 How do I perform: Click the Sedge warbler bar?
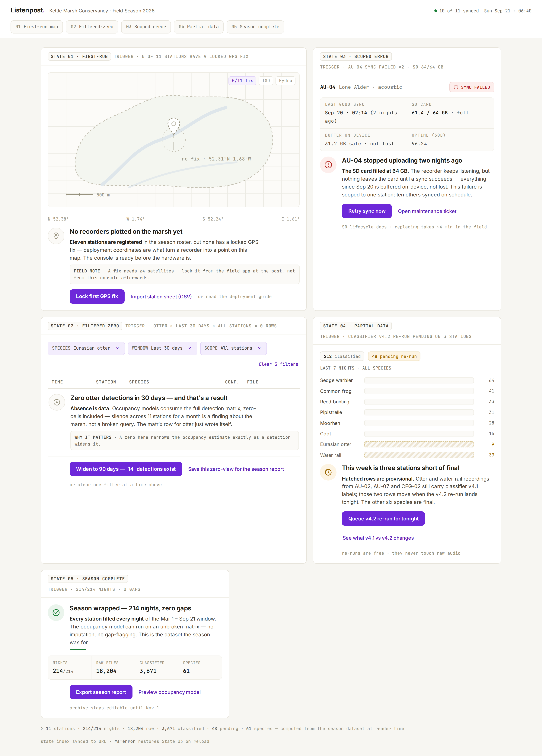419,380
